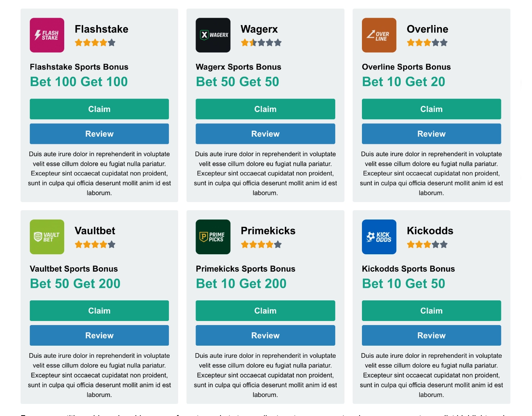The width and height of the screenshot is (532, 416).
Task: Open the Wagerx review
Action: (265, 134)
